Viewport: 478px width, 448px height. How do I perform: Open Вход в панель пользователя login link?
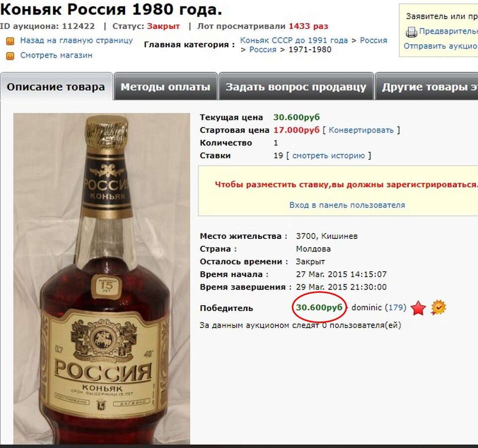[x=347, y=205]
